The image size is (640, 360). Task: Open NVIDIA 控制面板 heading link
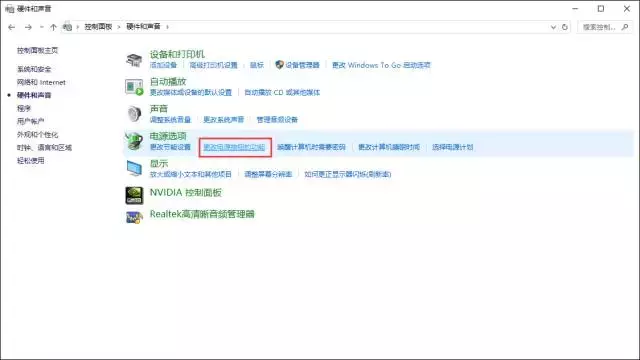pos(186,193)
